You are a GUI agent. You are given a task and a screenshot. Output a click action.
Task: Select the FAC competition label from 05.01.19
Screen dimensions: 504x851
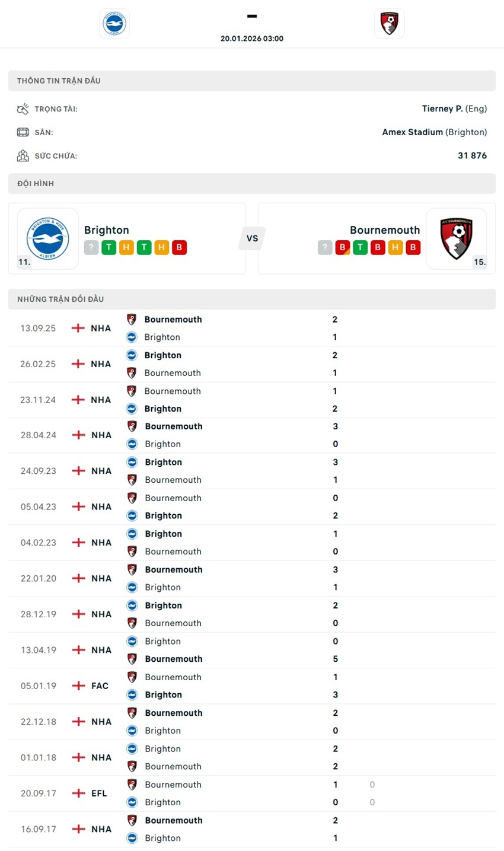[99, 686]
